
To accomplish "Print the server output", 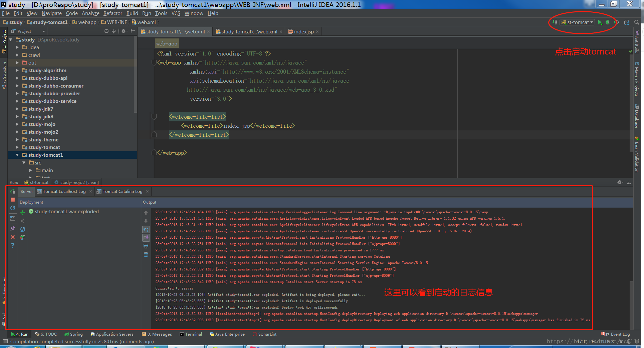I will [146, 246].
